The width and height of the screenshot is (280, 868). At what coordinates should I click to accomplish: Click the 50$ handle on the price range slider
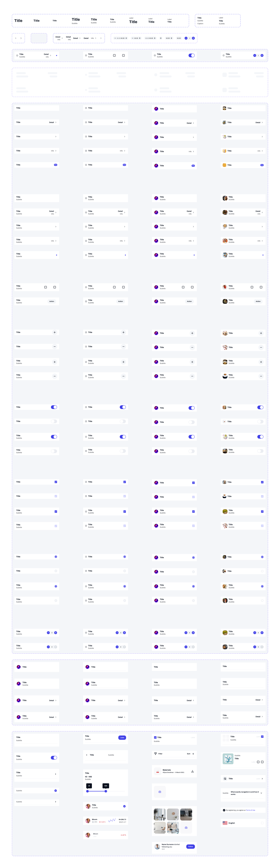(x=106, y=791)
